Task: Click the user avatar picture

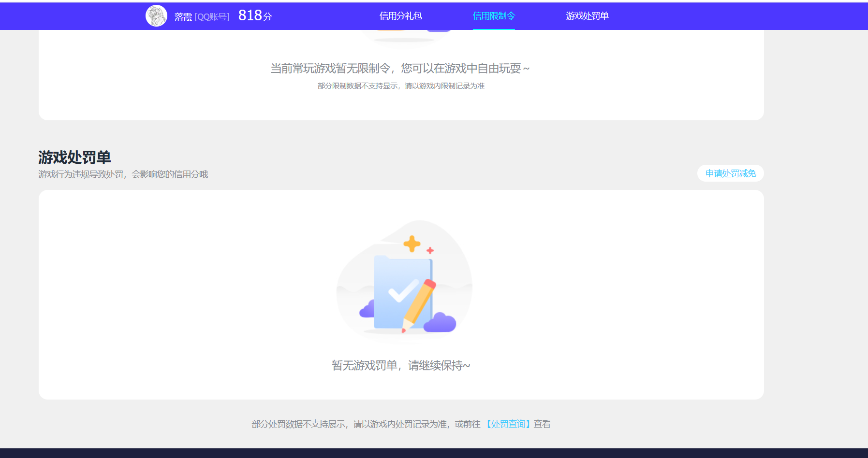Action: click(x=156, y=16)
